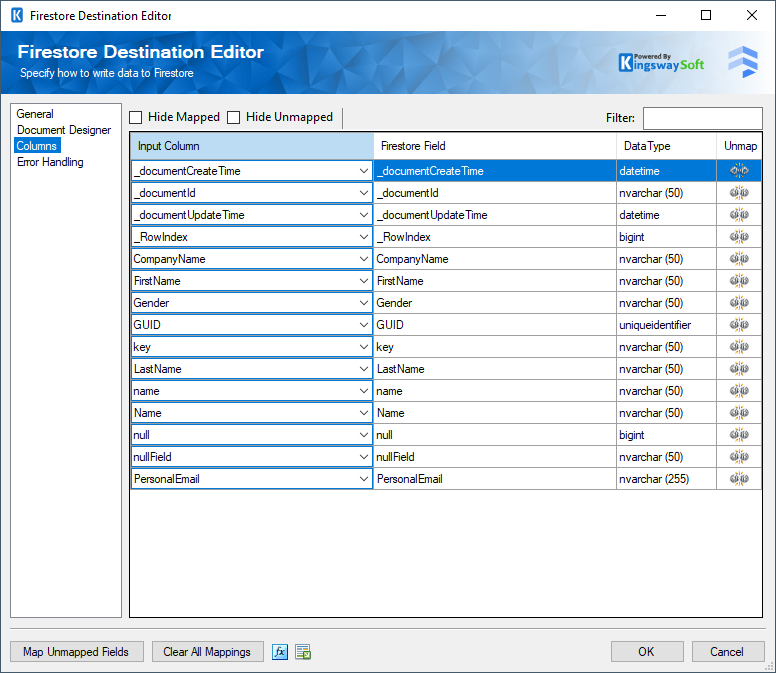
Task: Select the GUID Firestore field cell
Action: (x=495, y=325)
